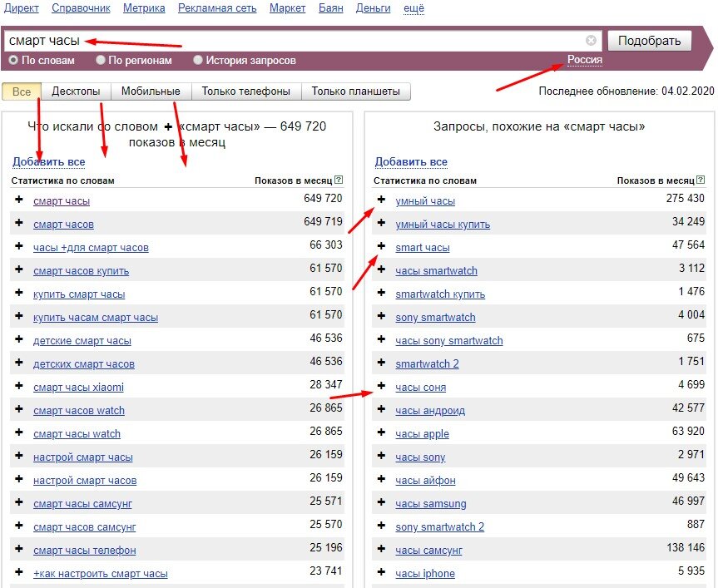Open help icon beside left 'Показов в месяц'
The height and width of the screenshot is (588, 718).
339,180
